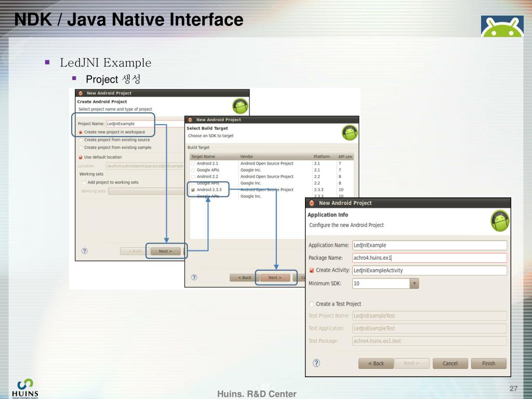Close the Create Android Project dialog window

81,93
